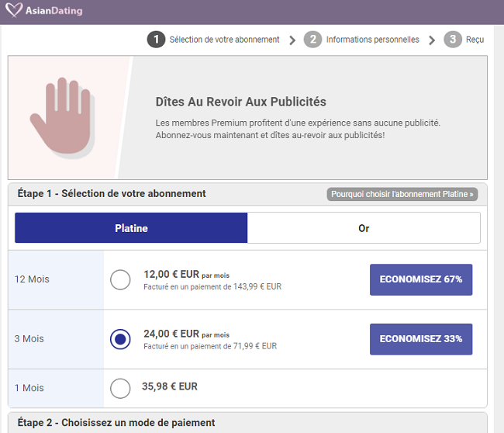This screenshot has width=504, height=433.
Task: Switch to the Platine tab
Action: click(x=131, y=228)
